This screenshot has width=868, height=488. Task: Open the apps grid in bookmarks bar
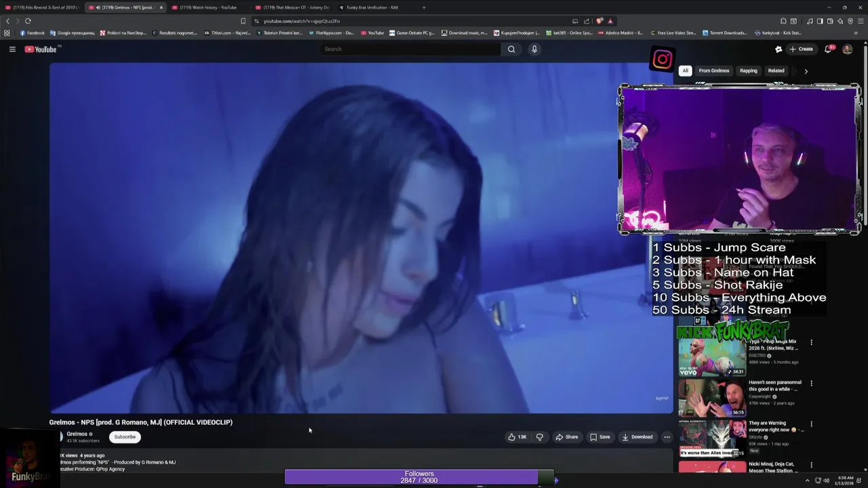pyautogui.click(x=7, y=33)
